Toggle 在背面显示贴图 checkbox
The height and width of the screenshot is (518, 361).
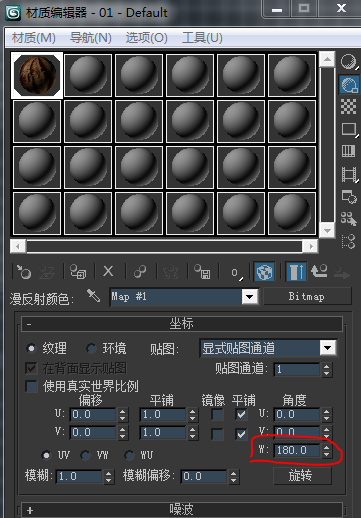(x=31, y=368)
